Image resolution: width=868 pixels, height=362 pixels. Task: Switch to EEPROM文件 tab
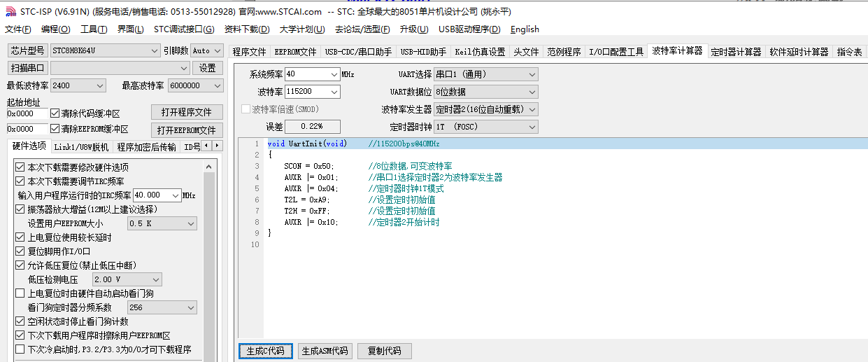pos(295,52)
